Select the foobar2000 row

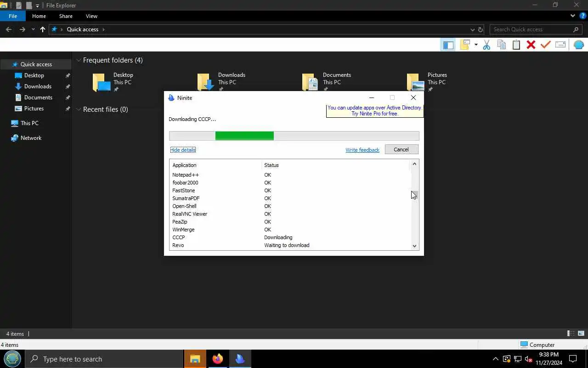click(289, 183)
